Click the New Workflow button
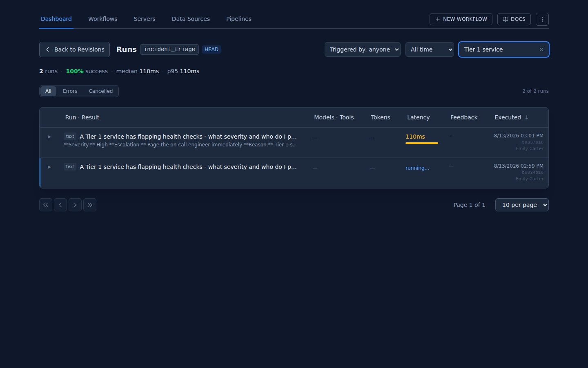Viewport: 588px width, 368px height. click(461, 19)
